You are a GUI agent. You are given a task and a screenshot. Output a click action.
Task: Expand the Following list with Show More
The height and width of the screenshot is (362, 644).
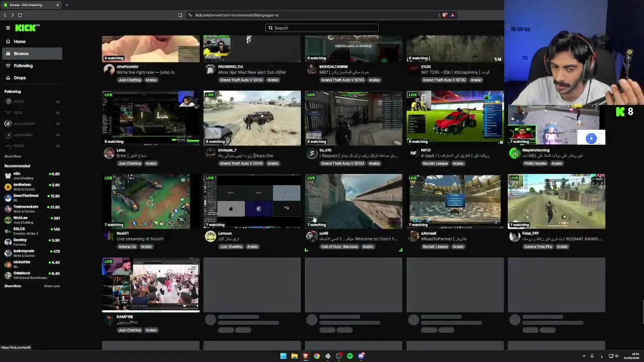13,156
